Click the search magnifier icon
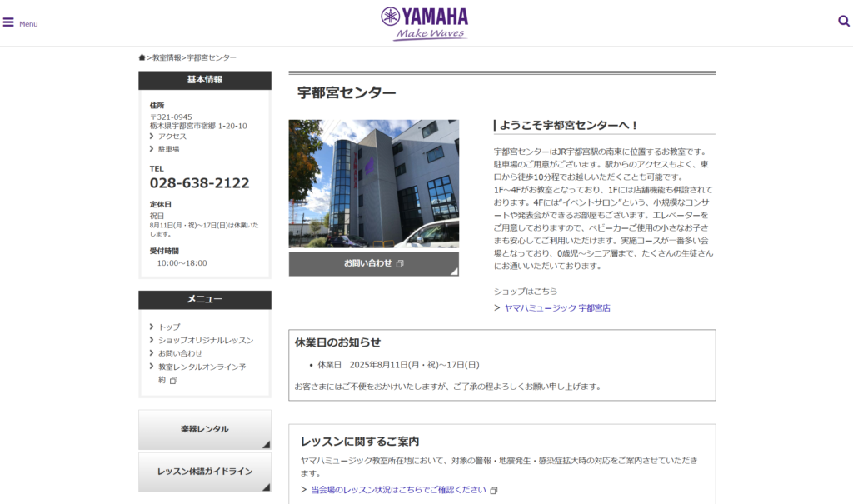 [843, 21]
